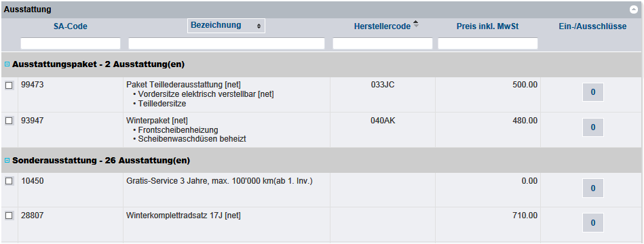Tick the Winterkomplettradsatz 28807 checkbox
This screenshot has width=644, height=244.
coord(9,216)
